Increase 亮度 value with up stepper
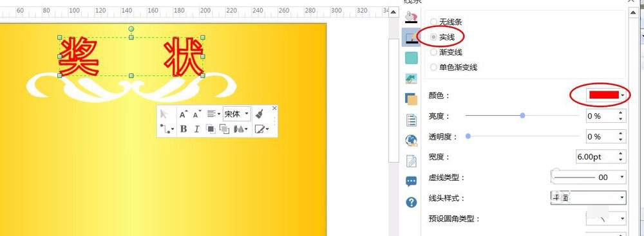The height and width of the screenshot is (236, 644). pos(621,113)
